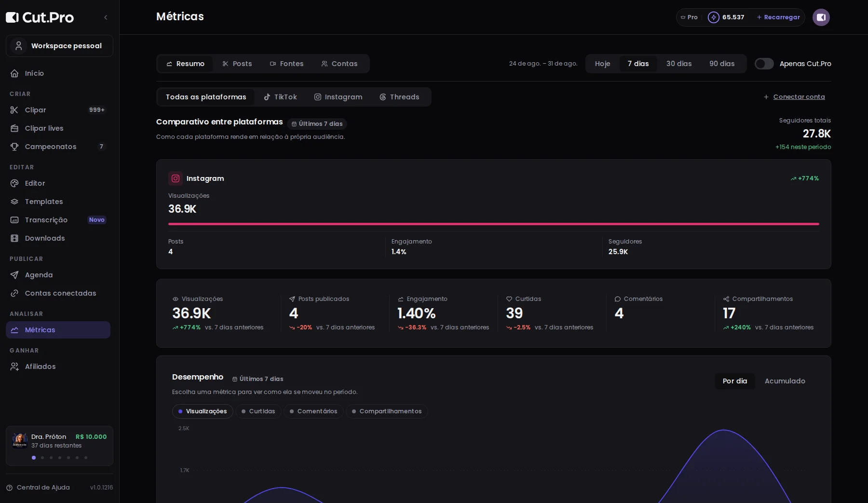Click the Curtidas heart icon
The height and width of the screenshot is (503, 868).
tap(509, 299)
